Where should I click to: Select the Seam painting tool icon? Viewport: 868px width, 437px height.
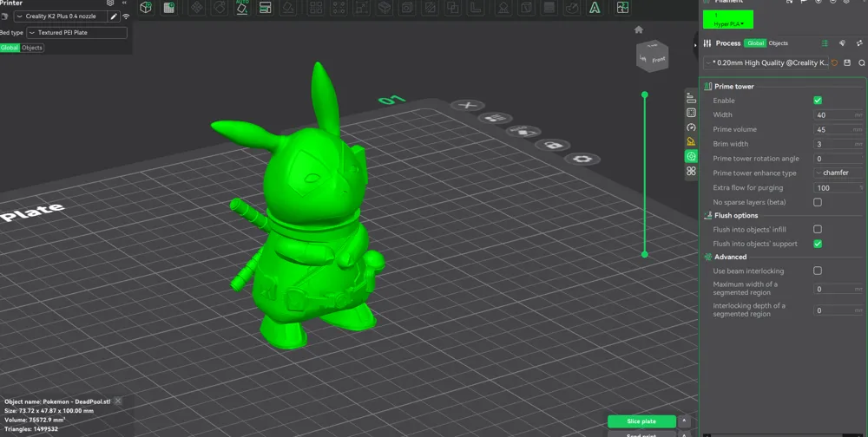[527, 7]
